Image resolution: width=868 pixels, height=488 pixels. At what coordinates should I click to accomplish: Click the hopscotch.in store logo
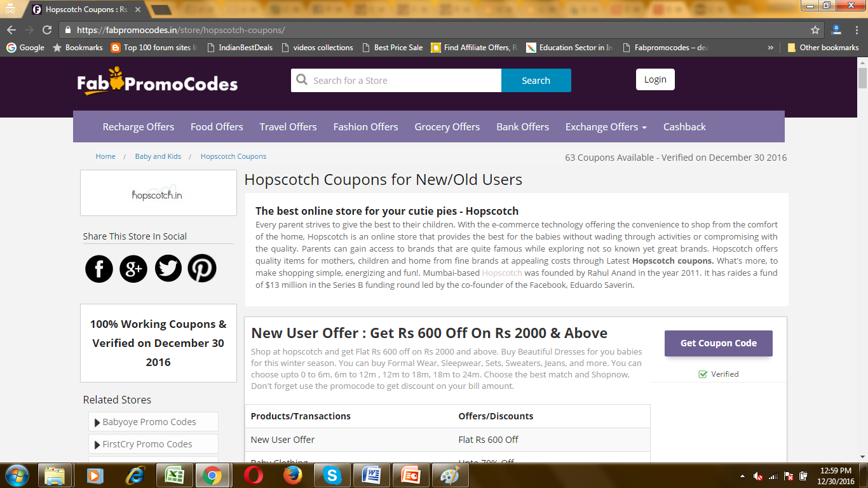pyautogui.click(x=158, y=193)
